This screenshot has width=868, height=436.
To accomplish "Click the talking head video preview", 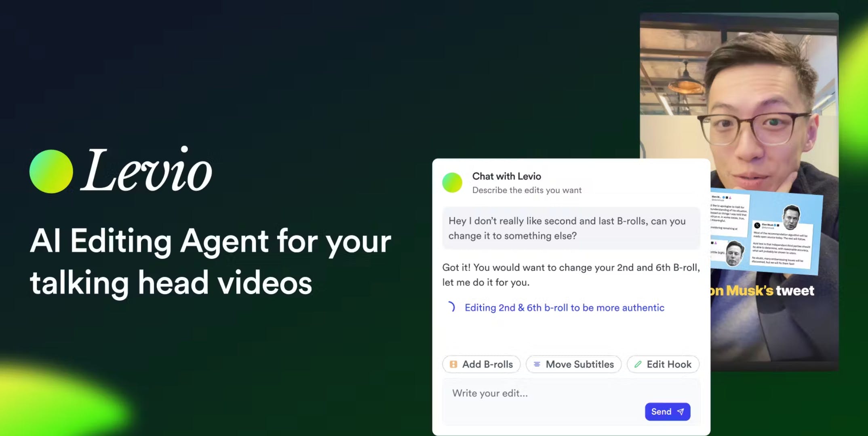I will pyautogui.click(x=739, y=191).
